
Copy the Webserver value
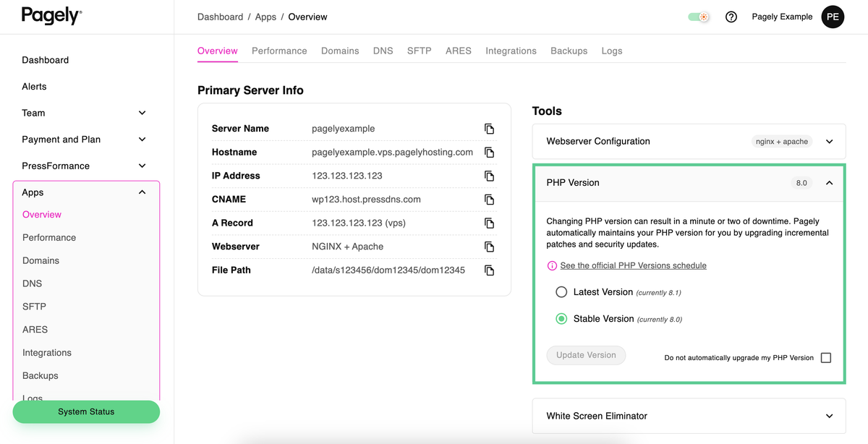[490, 247]
